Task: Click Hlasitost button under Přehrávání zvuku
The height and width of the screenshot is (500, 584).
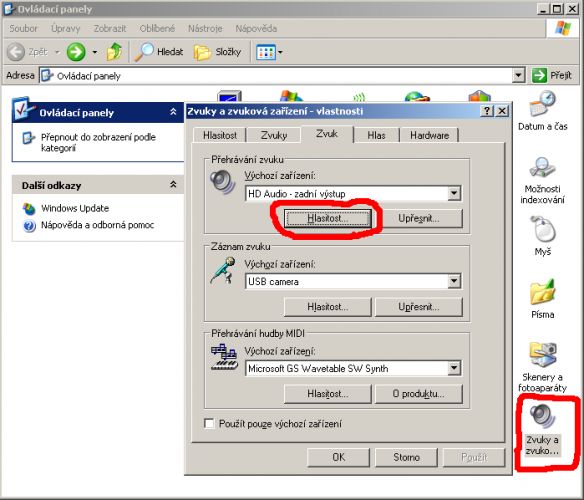Action: (327, 218)
